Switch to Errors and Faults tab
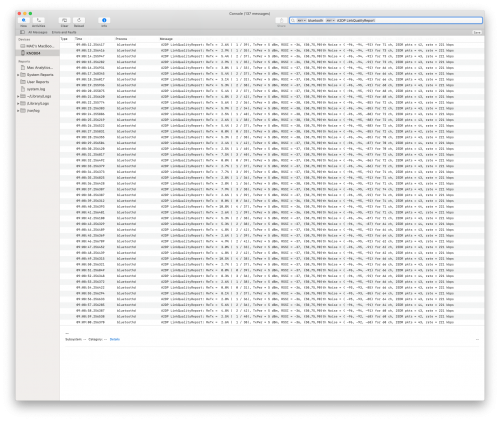 point(64,32)
